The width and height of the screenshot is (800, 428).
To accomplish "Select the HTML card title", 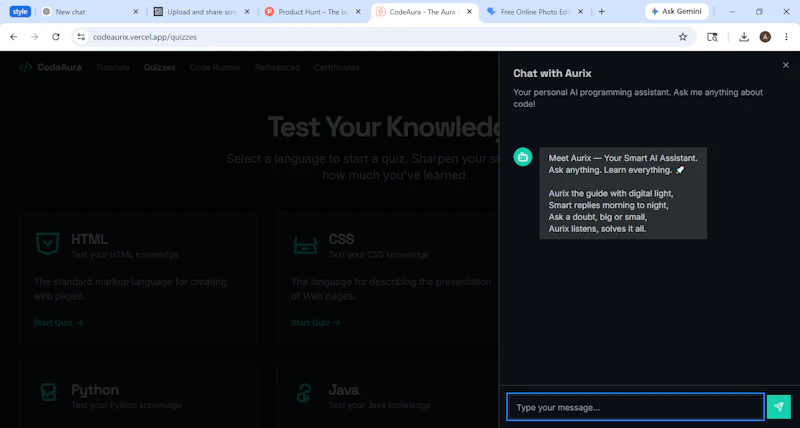I will pyautogui.click(x=89, y=239).
